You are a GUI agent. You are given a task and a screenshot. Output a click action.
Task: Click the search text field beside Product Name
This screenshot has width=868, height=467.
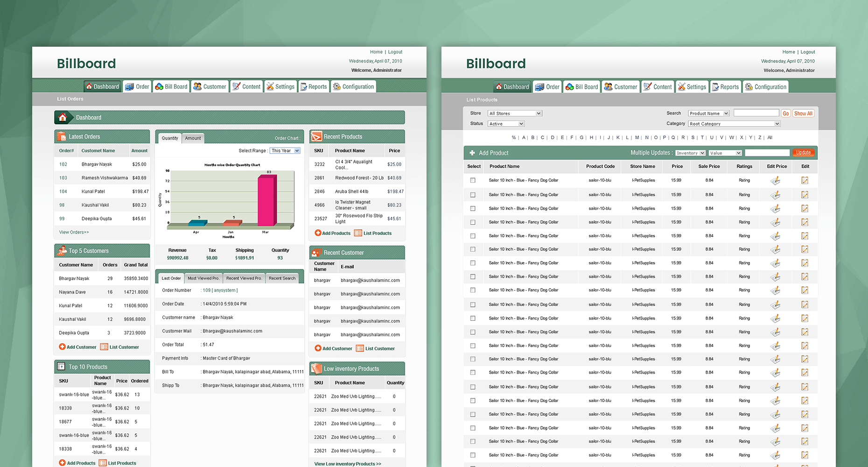point(756,113)
